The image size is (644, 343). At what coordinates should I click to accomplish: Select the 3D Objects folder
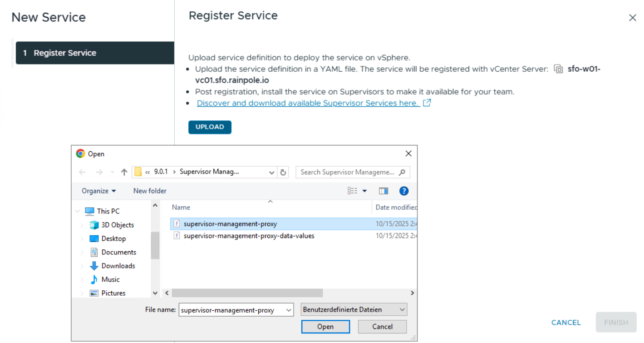(x=117, y=225)
